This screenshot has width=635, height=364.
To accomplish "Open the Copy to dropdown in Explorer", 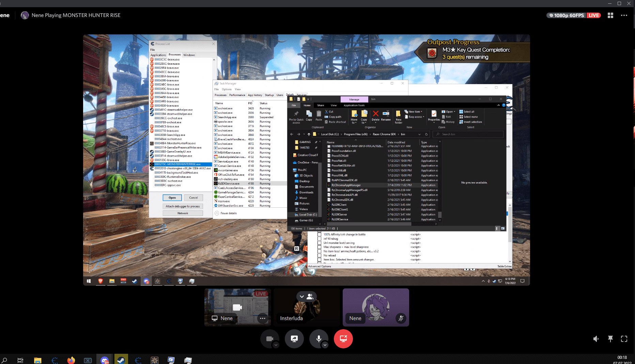I will click(364, 116).
